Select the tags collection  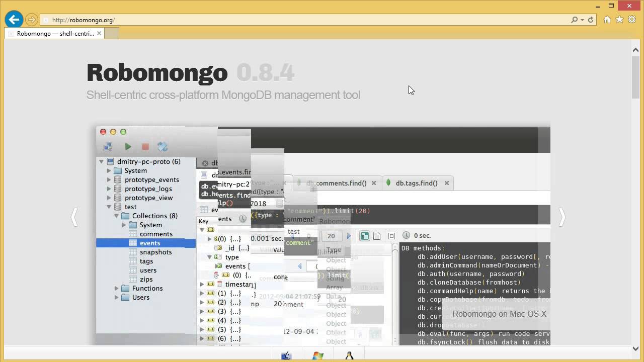tap(146, 261)
